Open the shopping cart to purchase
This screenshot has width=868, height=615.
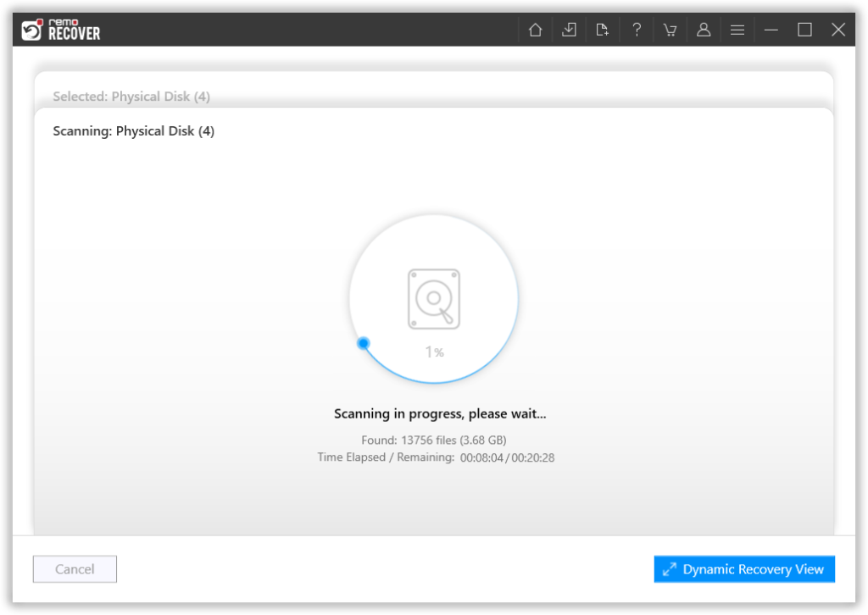click(670, 29)
